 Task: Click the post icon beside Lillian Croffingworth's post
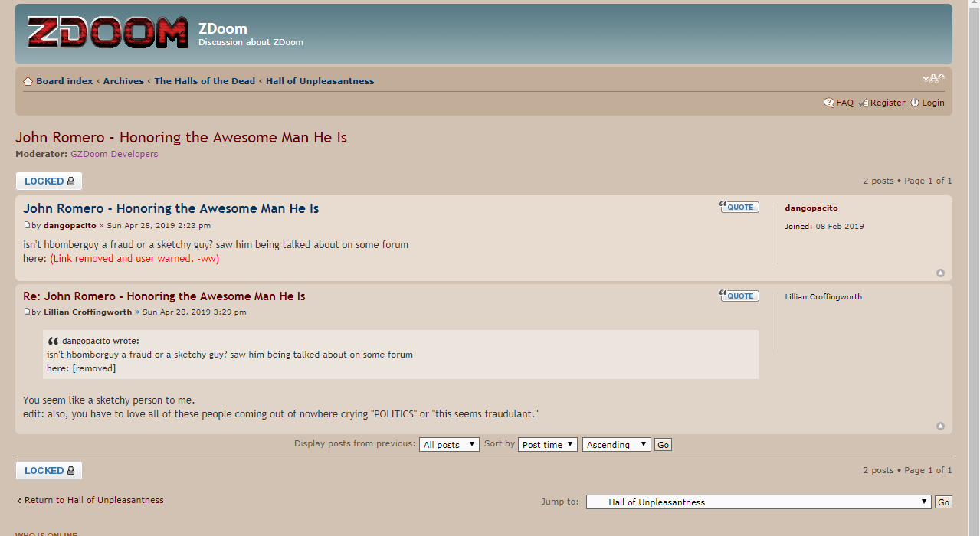point(27,312)
